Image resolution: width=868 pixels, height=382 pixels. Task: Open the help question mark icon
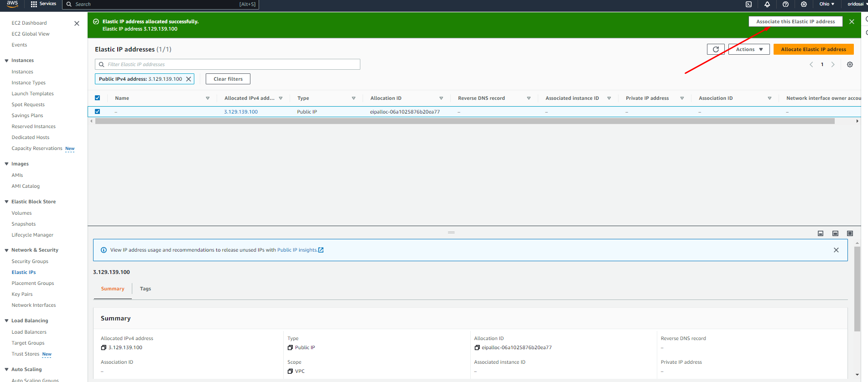coord(785,4)
